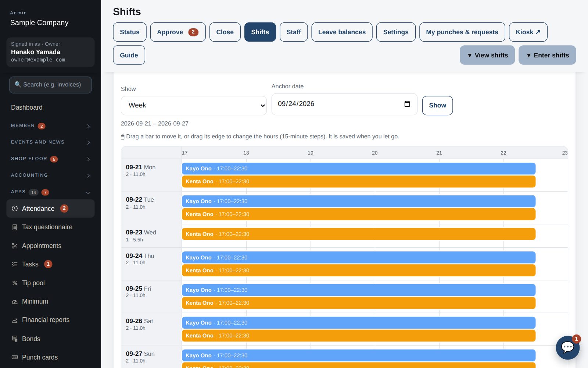This screenshot has width=588, height=368.
Task: Open the anchor date calendar picker
Action: (x=407, y=104)
